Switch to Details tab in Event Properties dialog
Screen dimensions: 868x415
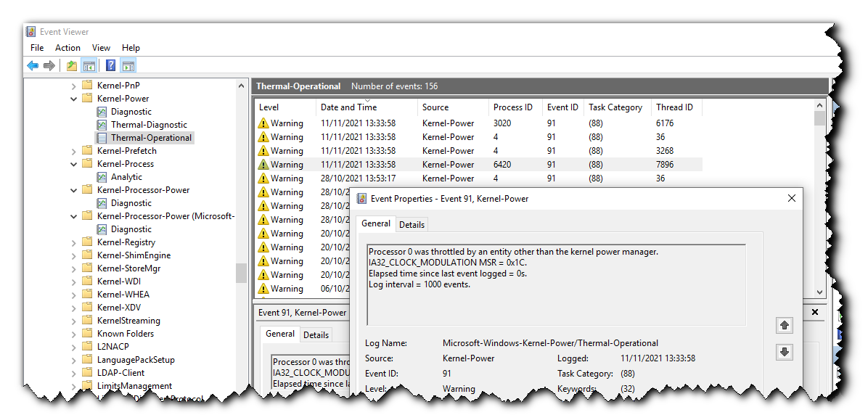[412, 224]
